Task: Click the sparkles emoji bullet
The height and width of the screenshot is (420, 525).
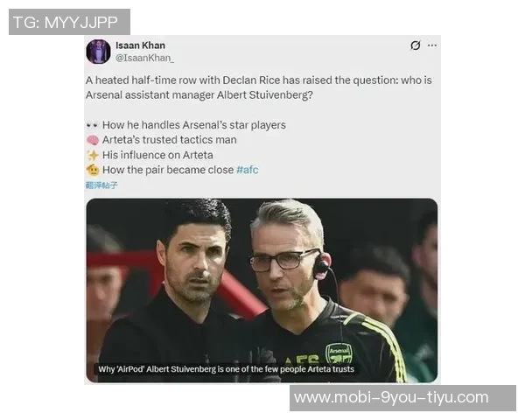Action: point(93,155)
